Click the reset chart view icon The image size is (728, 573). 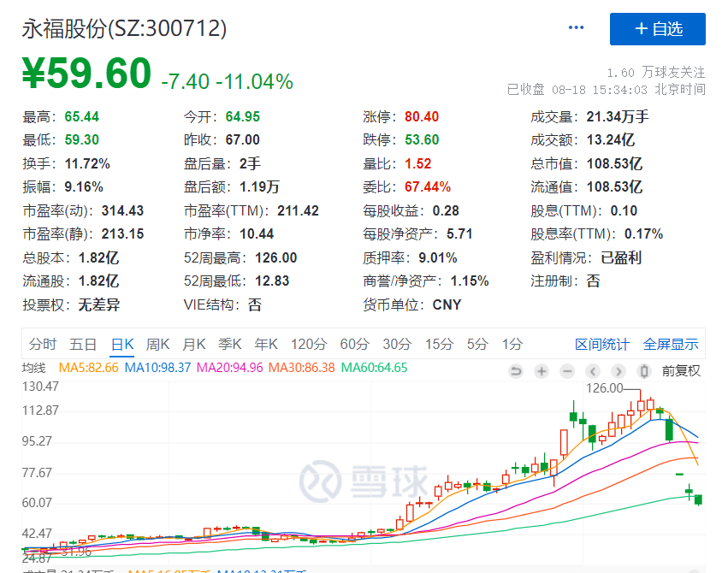pos(515,370)
